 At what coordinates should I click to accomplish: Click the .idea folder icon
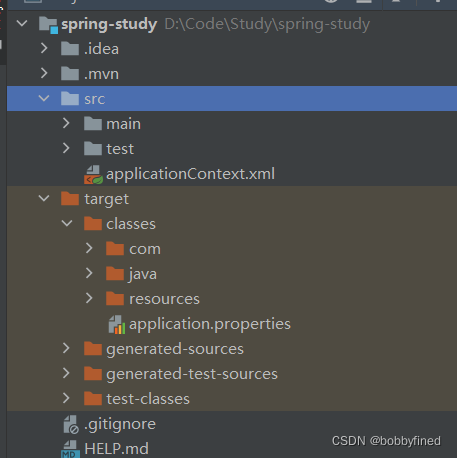(x=70, y=49)
